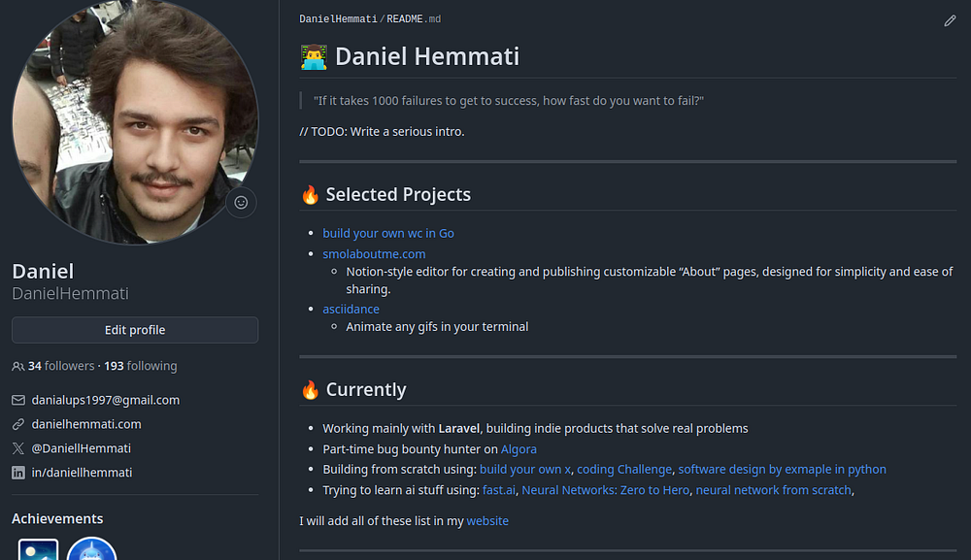Click the email envelope icon
The width and height of the screenshot is (971, 560).
click(x=17, y=400)
